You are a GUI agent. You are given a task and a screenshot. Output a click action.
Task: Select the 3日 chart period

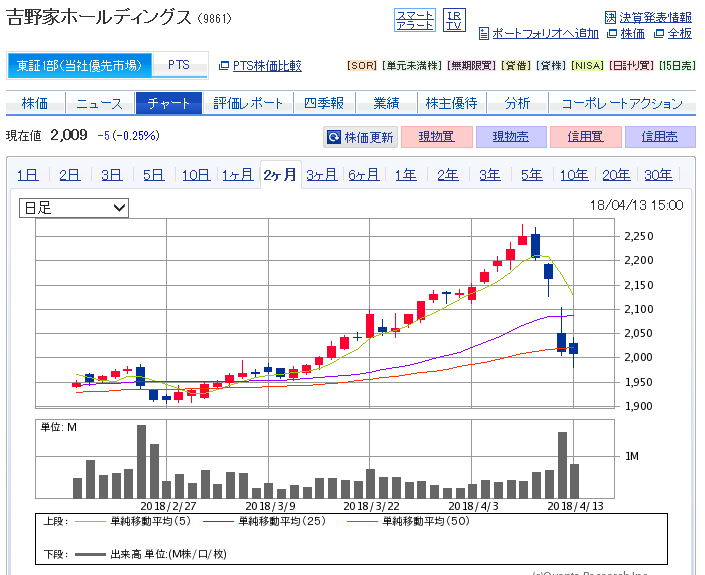(x=112, y=174)
